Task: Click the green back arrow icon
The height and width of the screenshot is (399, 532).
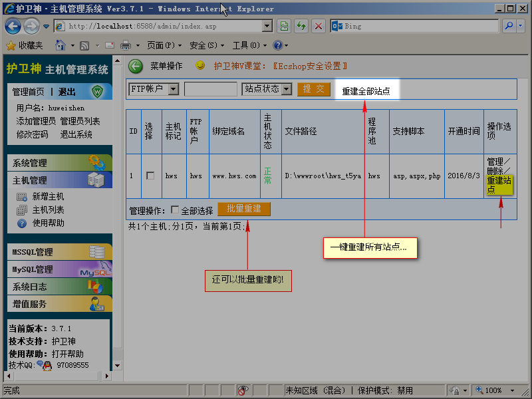Action: (136, 66)
